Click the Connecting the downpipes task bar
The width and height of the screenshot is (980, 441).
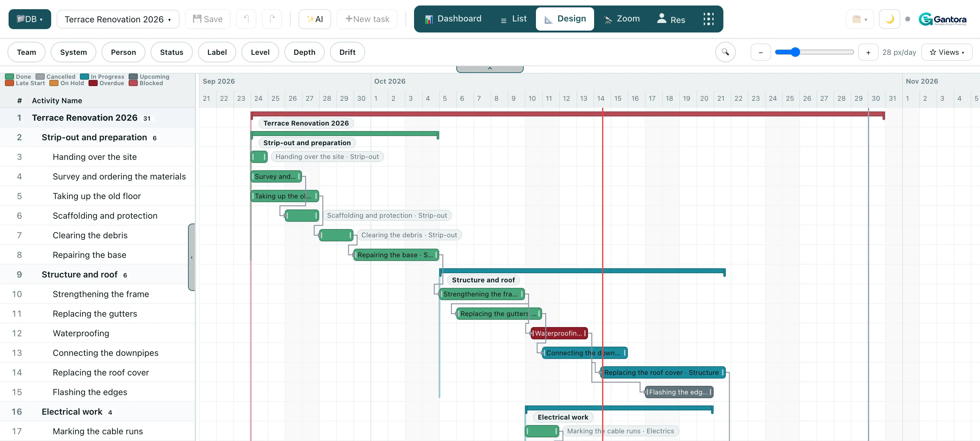coord(585,353)
